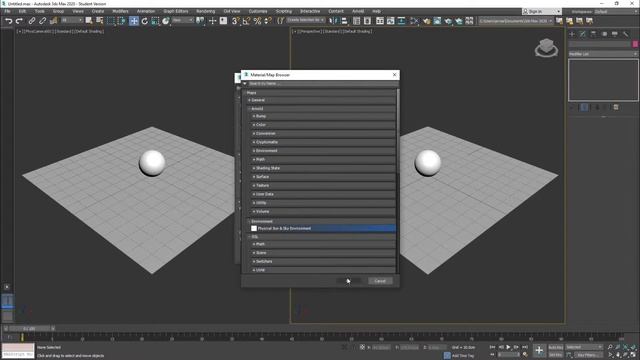Click the Bind to Space Warp icon

pyautogui.click(x=53, y=21)
